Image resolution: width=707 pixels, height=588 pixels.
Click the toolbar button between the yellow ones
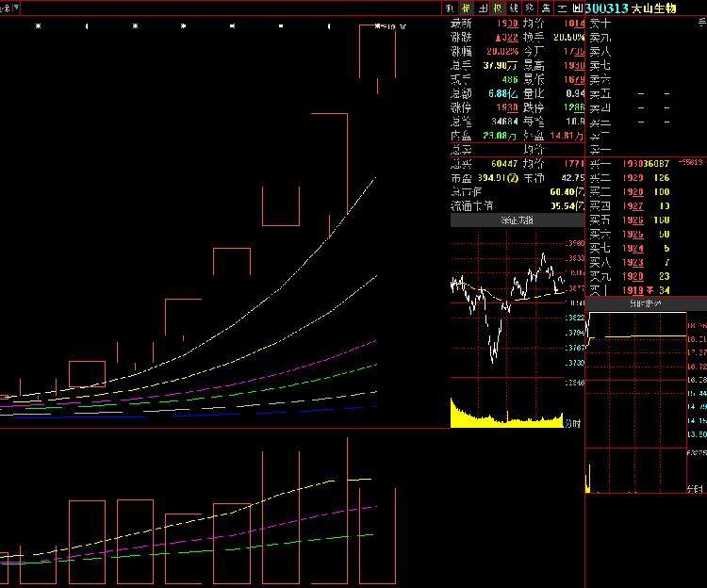(x=483, y=8)
